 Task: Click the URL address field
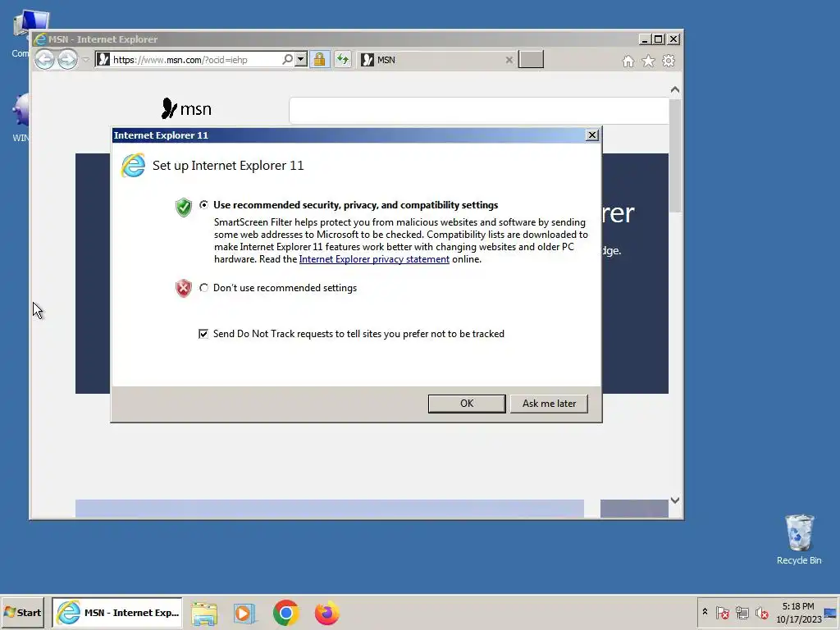click(195, 59)
